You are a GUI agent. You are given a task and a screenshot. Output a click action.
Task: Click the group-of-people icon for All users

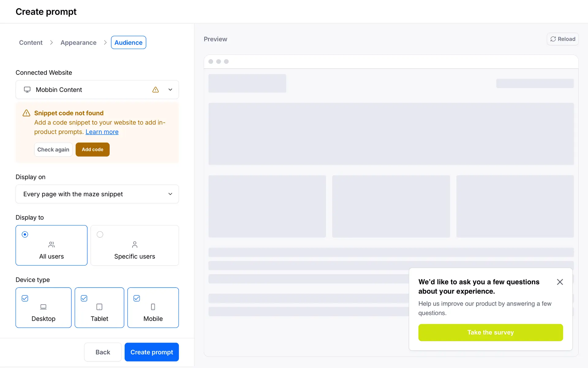51,244
